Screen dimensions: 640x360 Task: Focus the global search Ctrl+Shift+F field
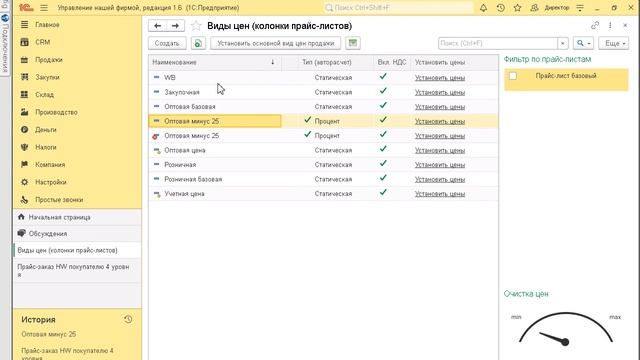[x=398, y=8]
